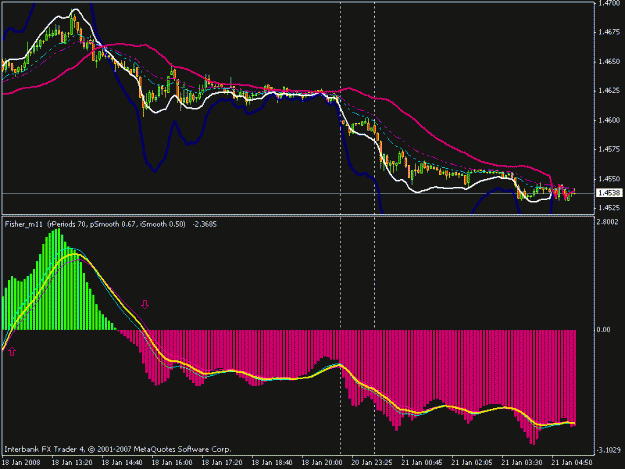Image resolution: width=625 pixels, height=469 pixels.
Task: Click the 1.4575 price scale label
Action: click(x=609, y=149)
